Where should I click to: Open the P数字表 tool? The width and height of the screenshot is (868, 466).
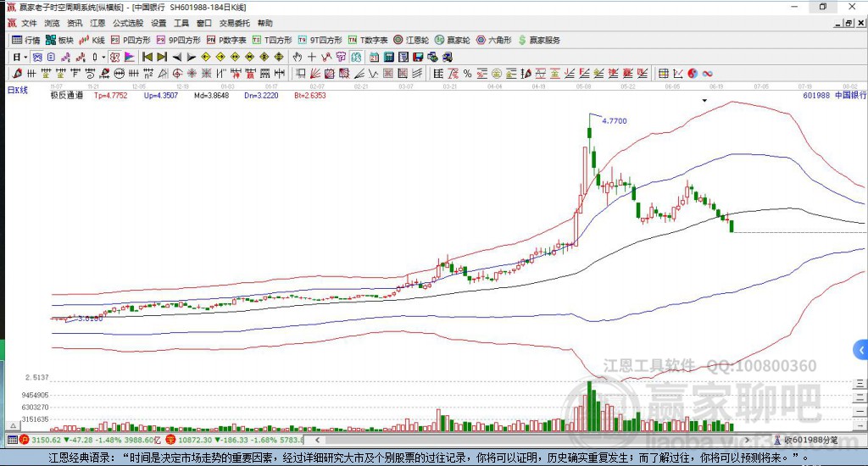coord(226,40)
